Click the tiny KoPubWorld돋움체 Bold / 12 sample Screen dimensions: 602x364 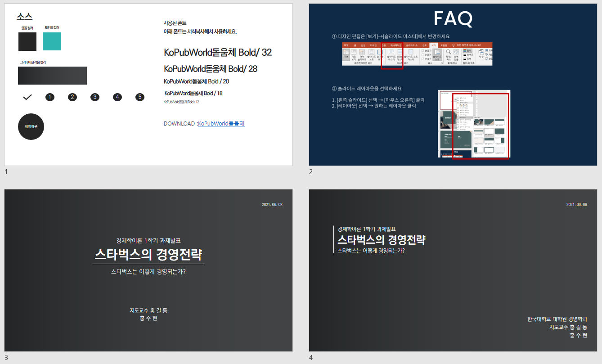[x=181, y=102]
